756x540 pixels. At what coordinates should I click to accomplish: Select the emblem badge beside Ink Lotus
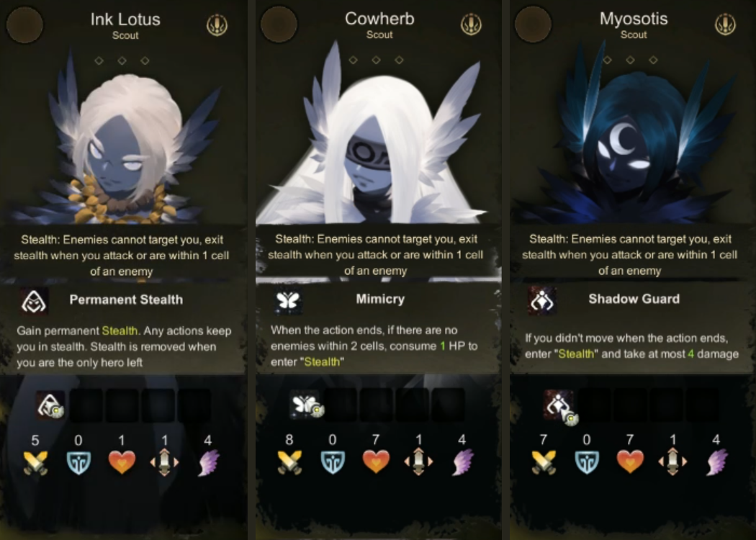click(x=217, y=25)
